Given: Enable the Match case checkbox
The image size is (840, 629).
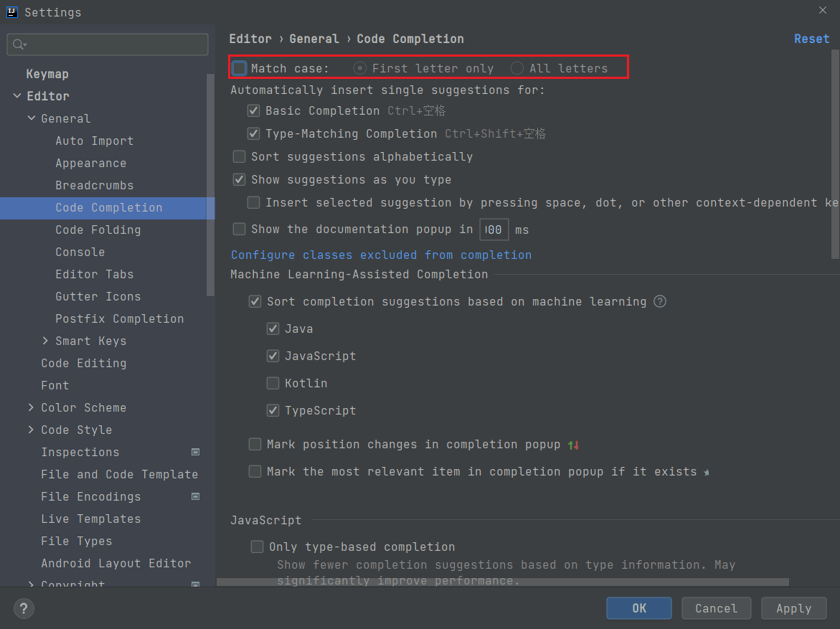Looking at the screenshot, I should [240, 68].
